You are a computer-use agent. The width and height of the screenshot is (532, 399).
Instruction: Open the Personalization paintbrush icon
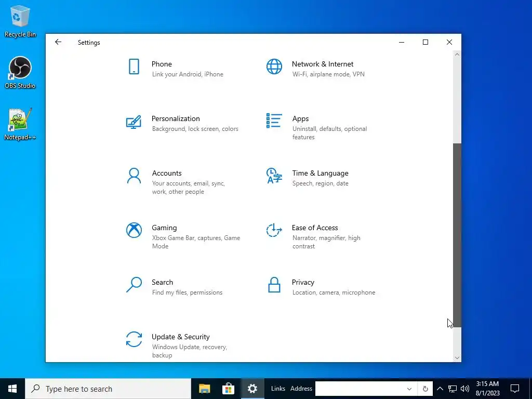tap(134, 122)
